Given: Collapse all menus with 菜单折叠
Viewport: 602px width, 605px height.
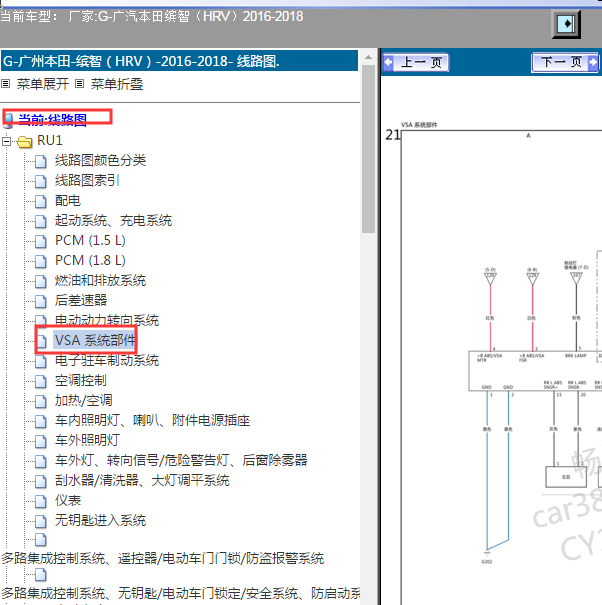Looking at the screenshot, I should click(117, 84).
